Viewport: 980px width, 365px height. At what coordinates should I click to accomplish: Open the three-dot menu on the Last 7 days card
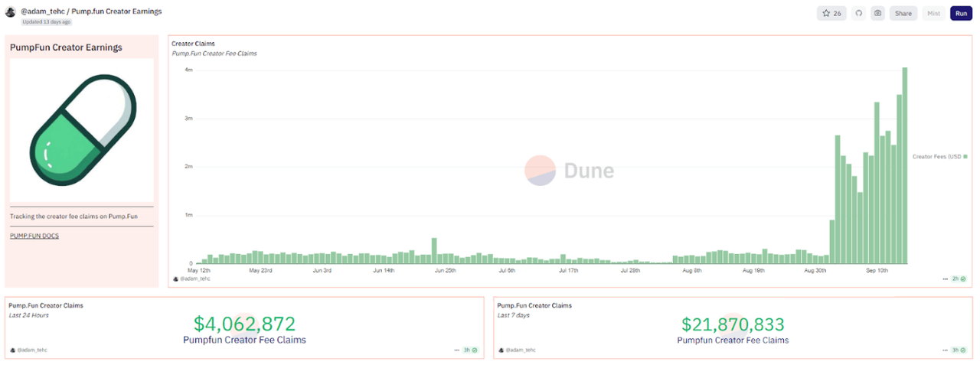coord(946,350)
